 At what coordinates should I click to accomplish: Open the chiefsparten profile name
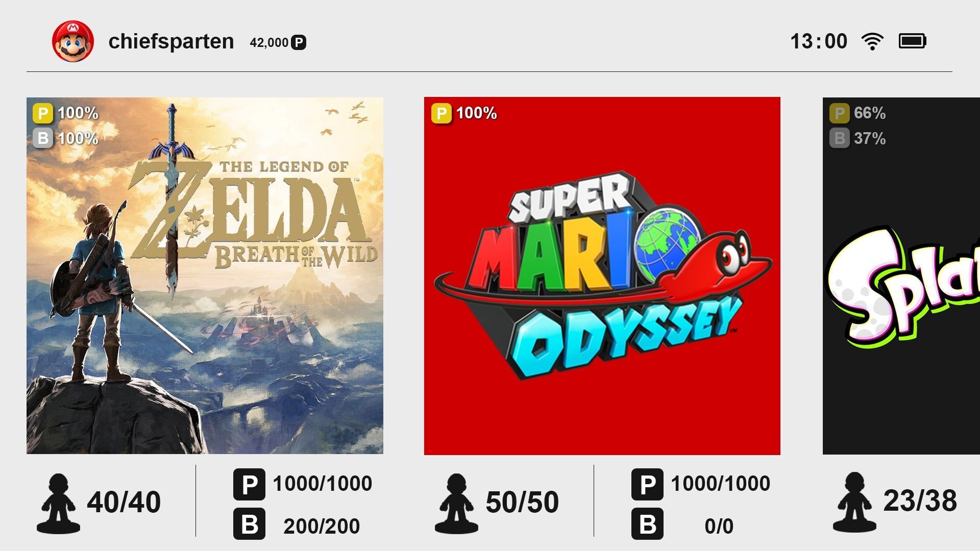(x=171, y=42)
